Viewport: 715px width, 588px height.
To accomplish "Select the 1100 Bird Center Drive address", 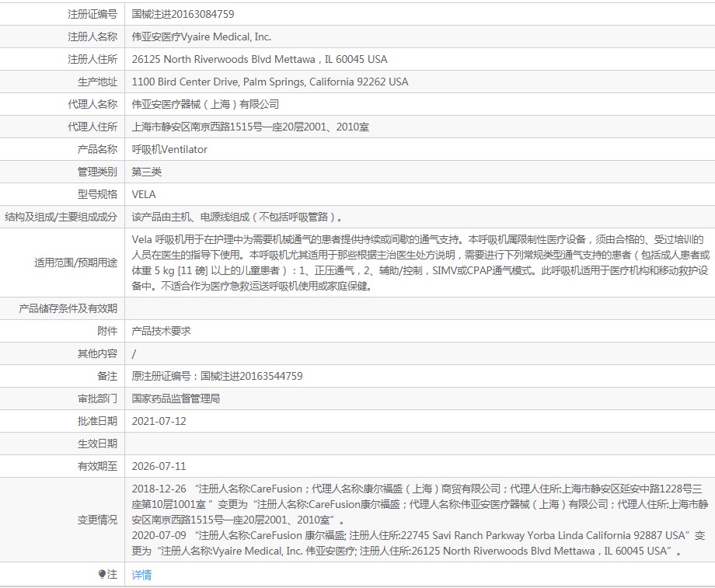I will click(270, 82).
